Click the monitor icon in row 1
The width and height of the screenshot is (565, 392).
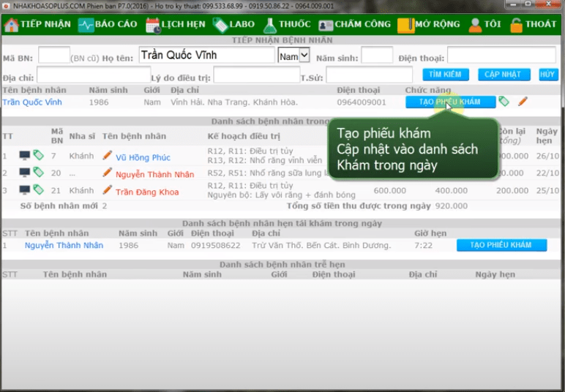coord(25,155)
